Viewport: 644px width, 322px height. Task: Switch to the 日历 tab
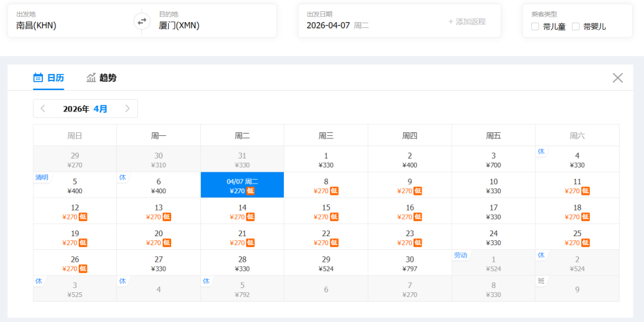[x=48, y=78]
